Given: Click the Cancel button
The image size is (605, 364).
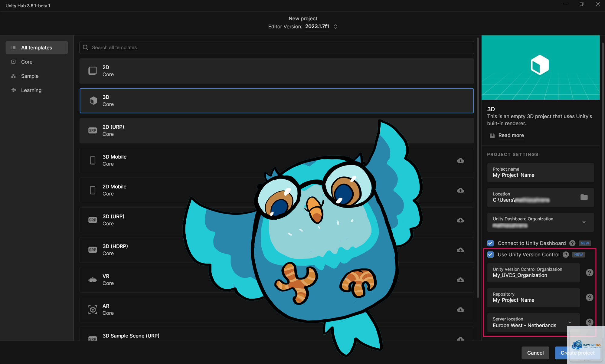Looking at the screenshot, I should [535, 353].
